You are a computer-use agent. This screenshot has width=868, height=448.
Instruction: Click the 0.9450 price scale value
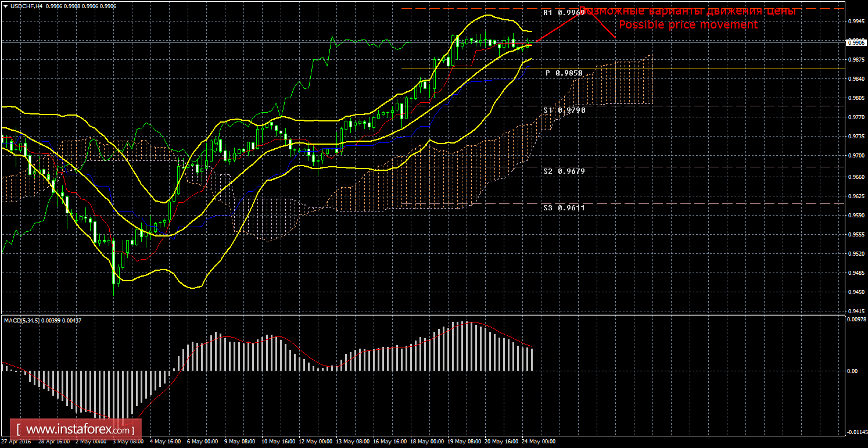point(855,293)
